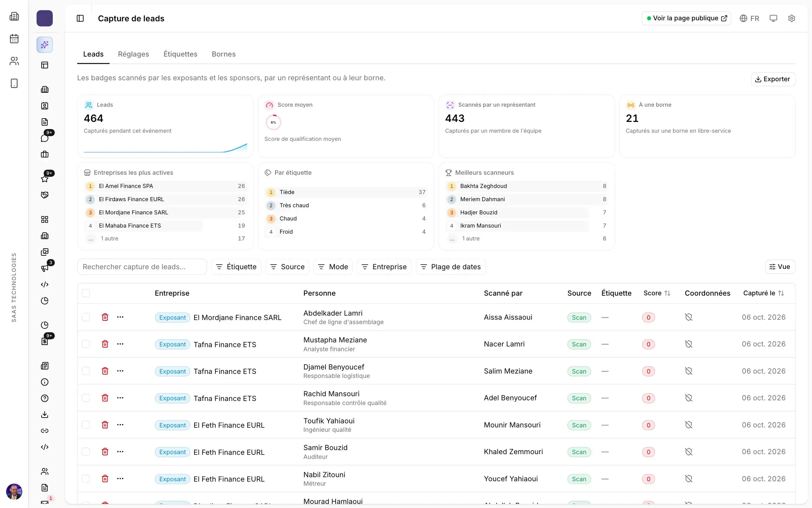Screen dimensions: 812x508
Task: Open the Mode filter dropdown
Action: [x=333, y=267]
